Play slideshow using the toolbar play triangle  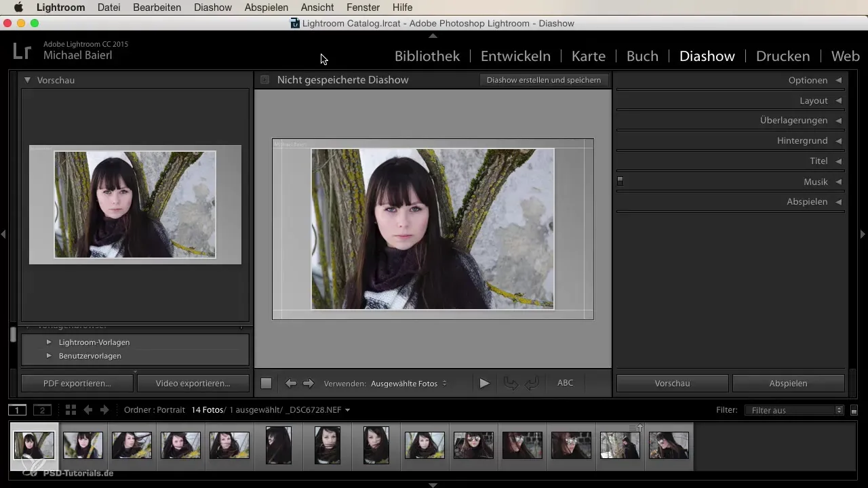pos(484,384)
